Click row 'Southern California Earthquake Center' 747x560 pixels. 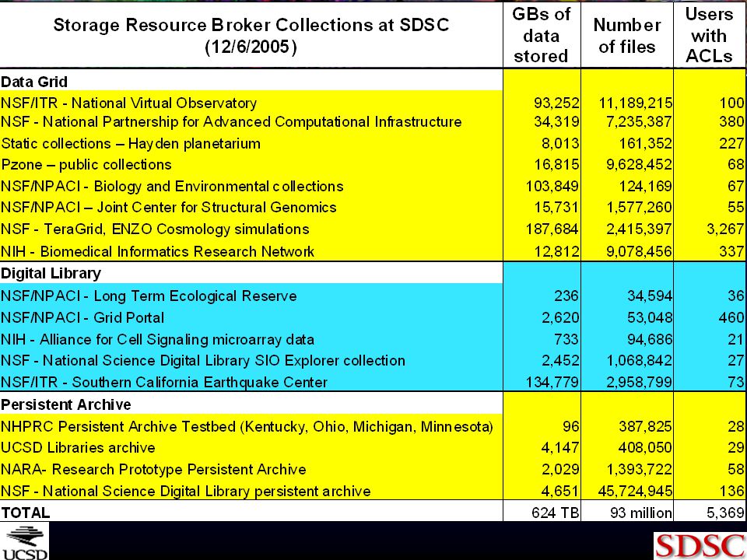tap(373, 382)
